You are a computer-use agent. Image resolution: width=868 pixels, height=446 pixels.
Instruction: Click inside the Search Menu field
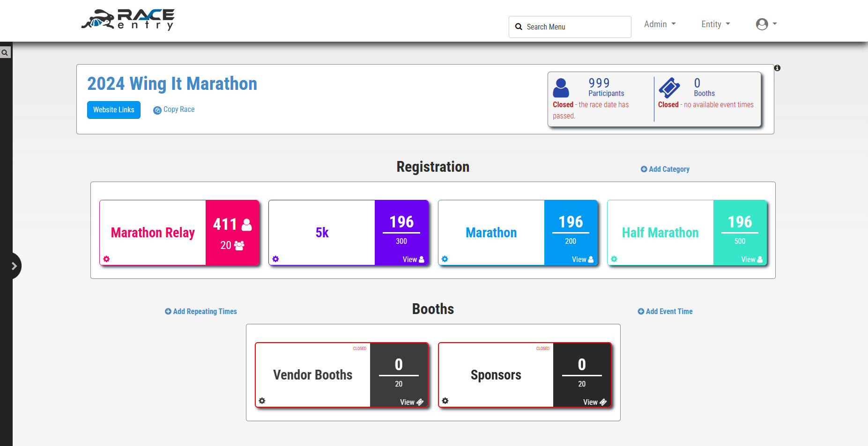569,27
